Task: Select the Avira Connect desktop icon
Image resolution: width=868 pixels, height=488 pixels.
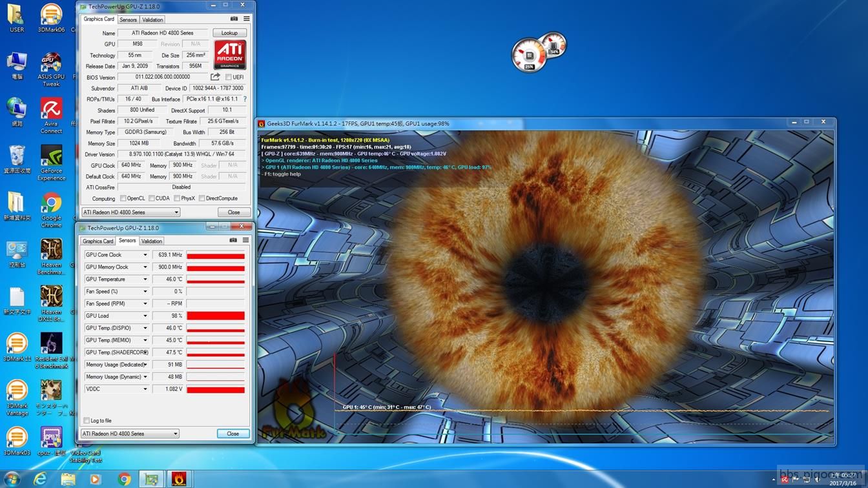Action: pos(51,116)
